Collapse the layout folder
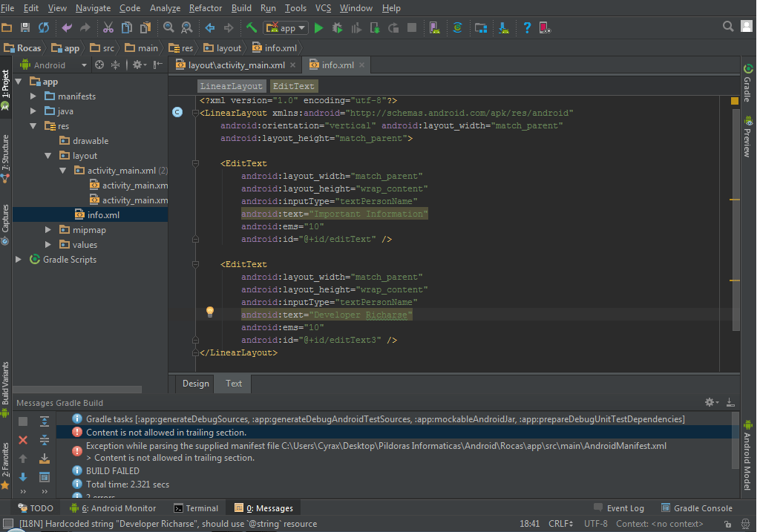 (x=48, y=156)
